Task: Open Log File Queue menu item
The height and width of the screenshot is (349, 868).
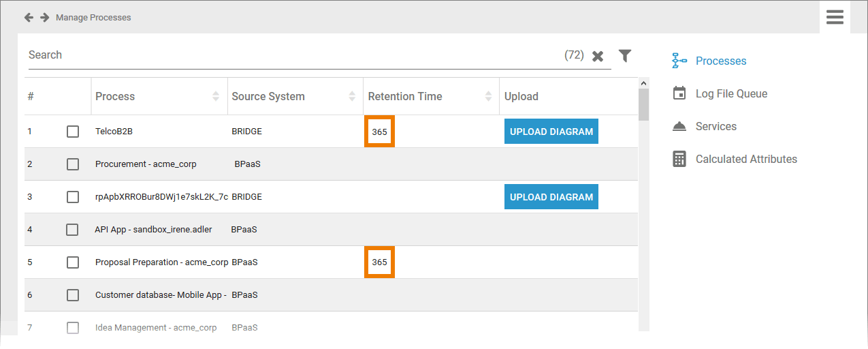Action: click(731, 93)
